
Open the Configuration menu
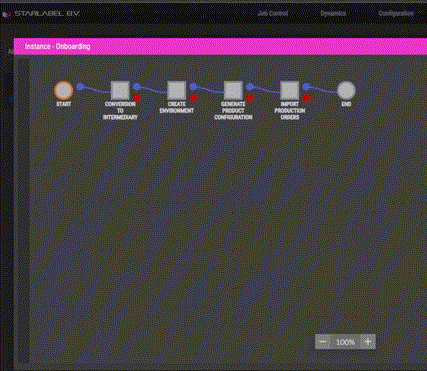tap(396, 13)
